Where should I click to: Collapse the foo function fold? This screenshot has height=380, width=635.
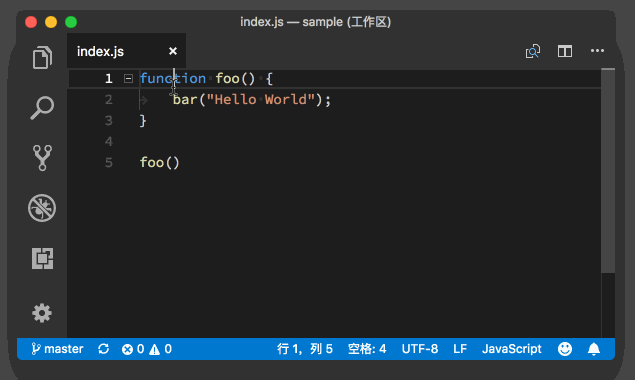128,79
